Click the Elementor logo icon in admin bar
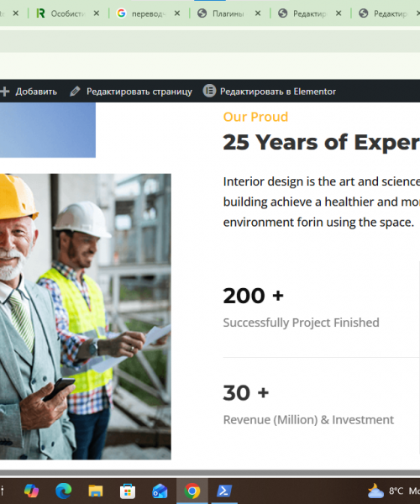This screenshot has width=420, height=504. pyautogui.click(x=209, y=91)
